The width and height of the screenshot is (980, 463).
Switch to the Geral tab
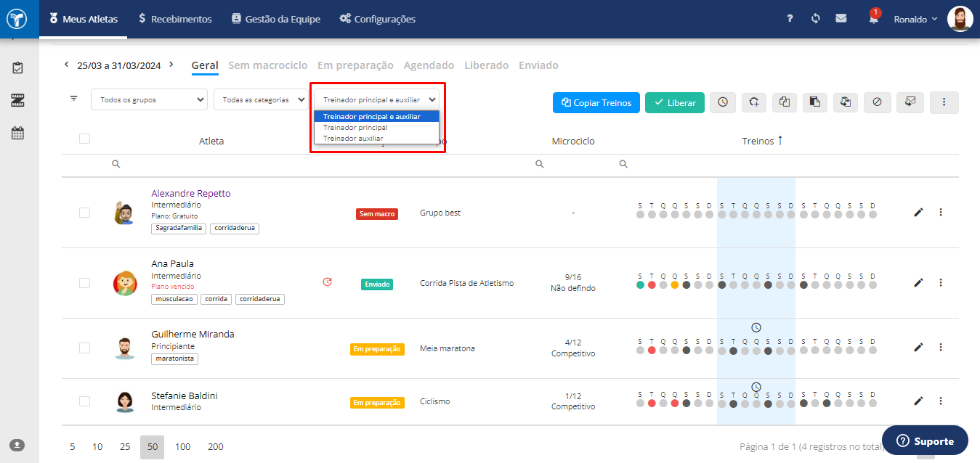(x=205, y=65)
